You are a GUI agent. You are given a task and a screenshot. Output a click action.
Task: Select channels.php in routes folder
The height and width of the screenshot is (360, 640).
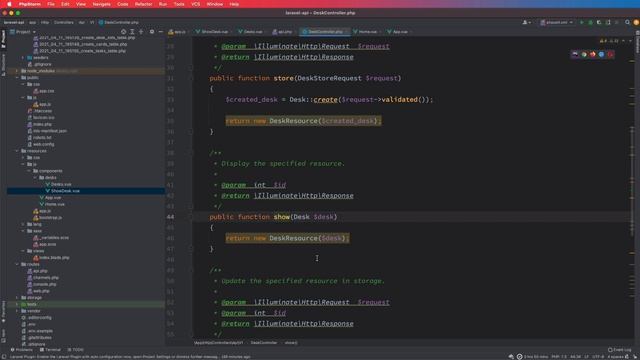(46, 278)
